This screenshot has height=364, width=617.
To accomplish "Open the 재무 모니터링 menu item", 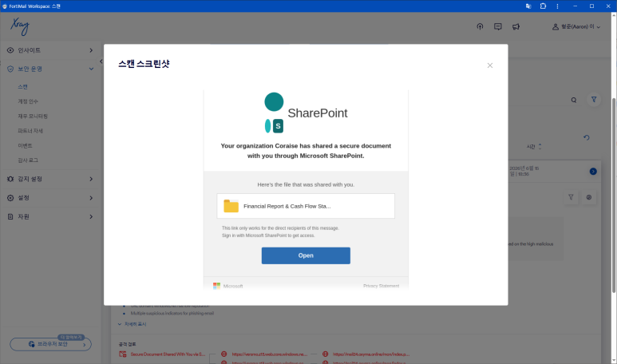I will [x=33, y=116].
